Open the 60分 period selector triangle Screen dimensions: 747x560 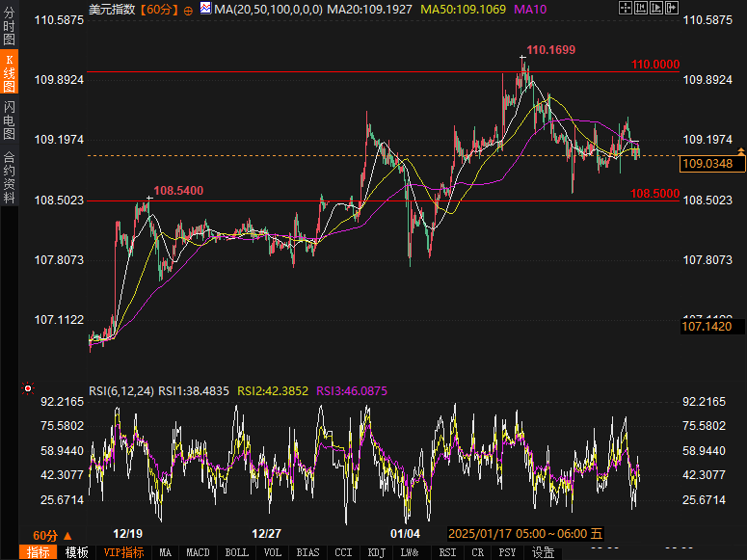(67, 536)
